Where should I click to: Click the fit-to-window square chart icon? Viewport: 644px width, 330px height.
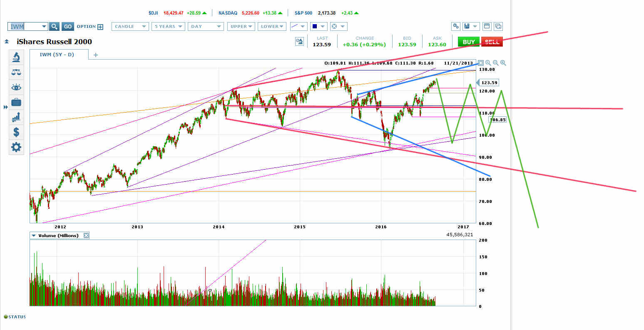481,63
